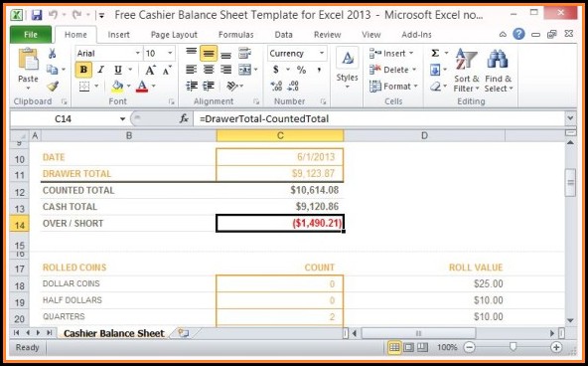Switch to the Insert ribbon tab
The image size is (588, 366).
[x=118, y=35]
